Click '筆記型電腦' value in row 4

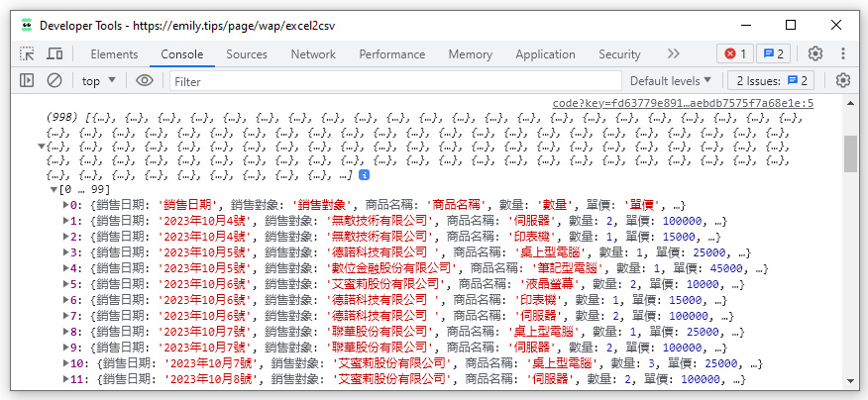pyautogui.click(x=570, y=268)
